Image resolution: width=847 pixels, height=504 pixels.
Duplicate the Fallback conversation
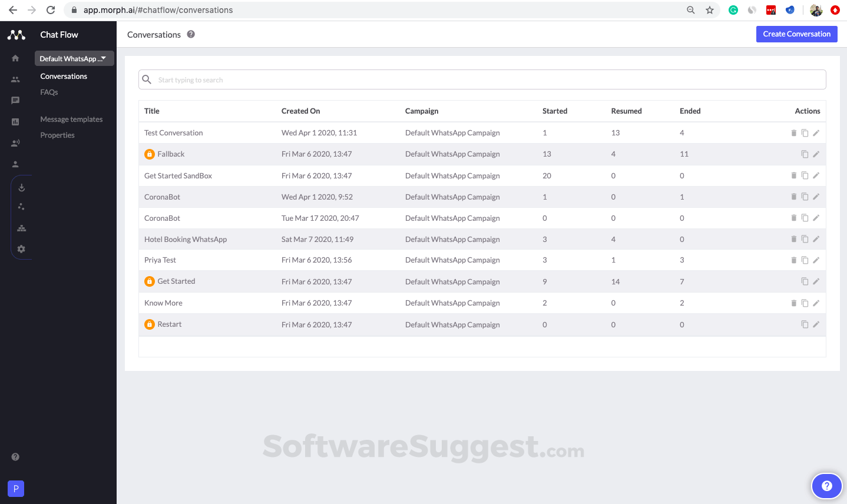click(x=805, y=154)
